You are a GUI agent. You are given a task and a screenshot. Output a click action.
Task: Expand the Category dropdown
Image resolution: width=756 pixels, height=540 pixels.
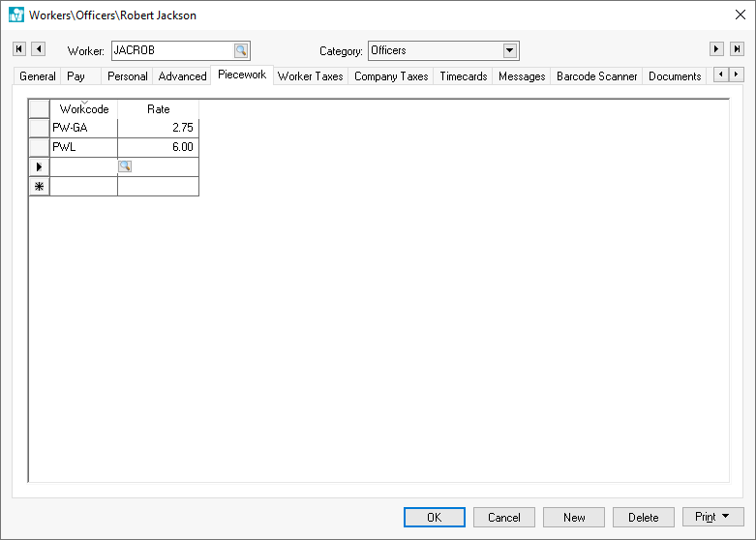[x=510, y=51]
